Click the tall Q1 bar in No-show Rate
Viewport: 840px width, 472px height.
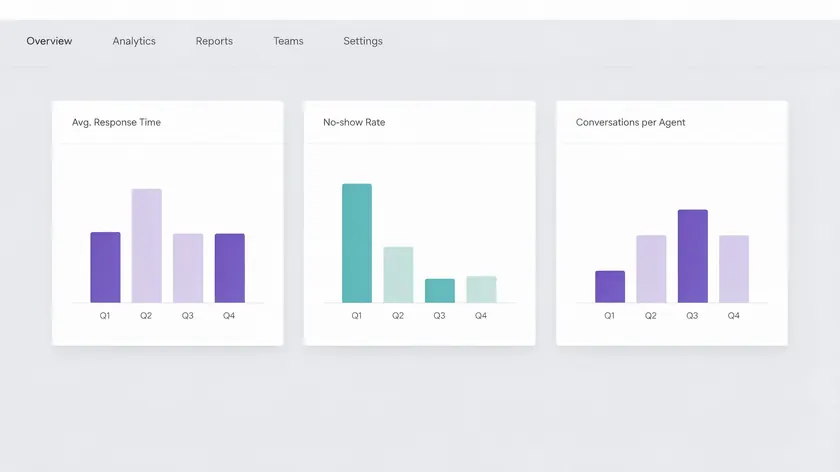357,243
